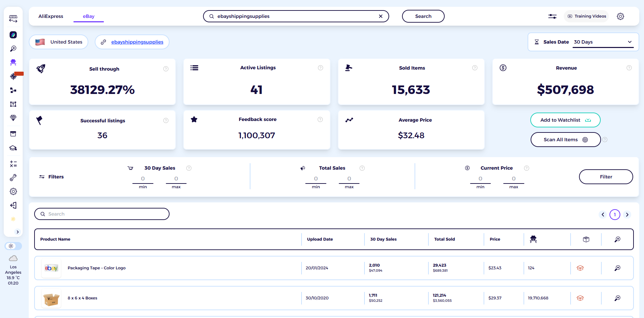The image size is (644, 318).
Task: Add seller to Watchlist
Action: click(x=565, y=120)
